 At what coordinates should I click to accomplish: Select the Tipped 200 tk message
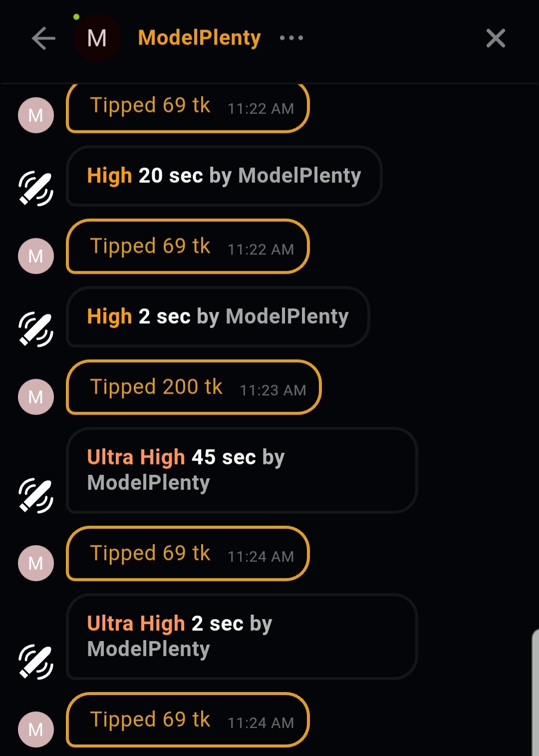[x=194, y=387]
